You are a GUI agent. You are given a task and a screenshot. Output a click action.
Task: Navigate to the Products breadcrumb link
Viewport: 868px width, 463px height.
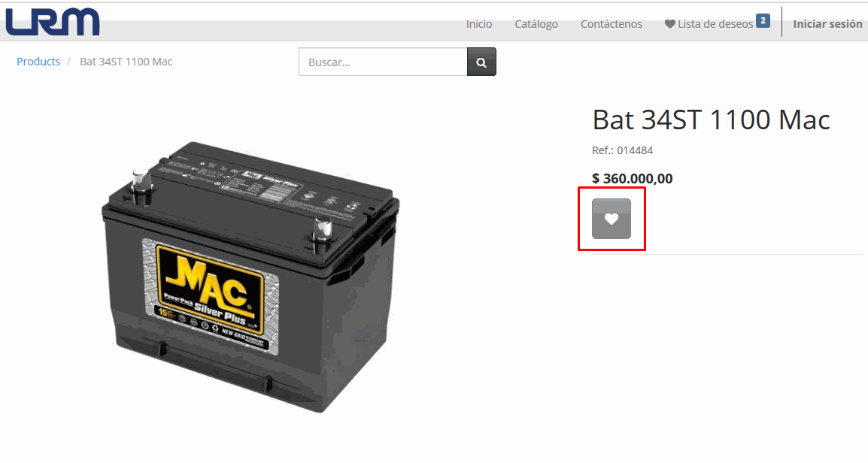(38, 62)
